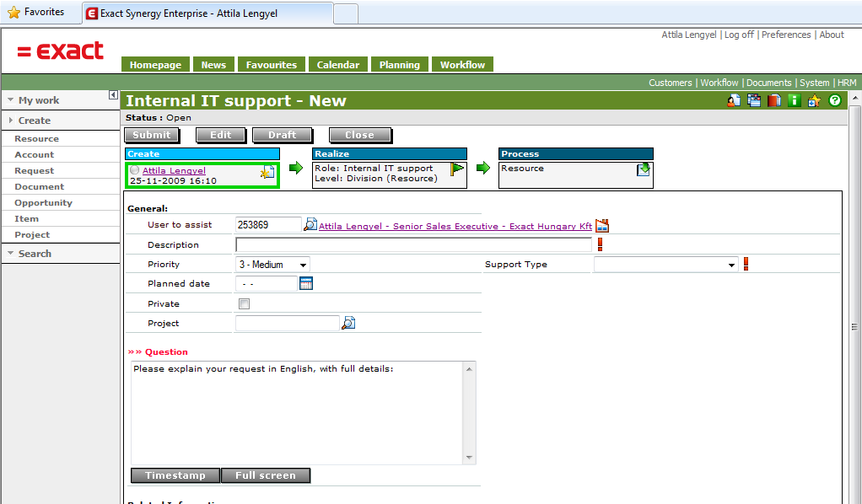Image resolution: width=862 pixels, height=504 pixels.
Task: Save request with Draft button
Action: [282, 135]
